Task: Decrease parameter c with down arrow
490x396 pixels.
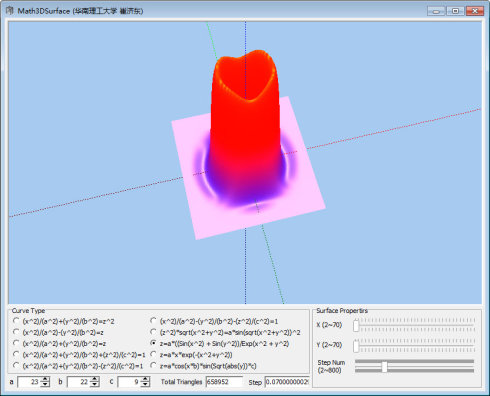Action: 145,384
